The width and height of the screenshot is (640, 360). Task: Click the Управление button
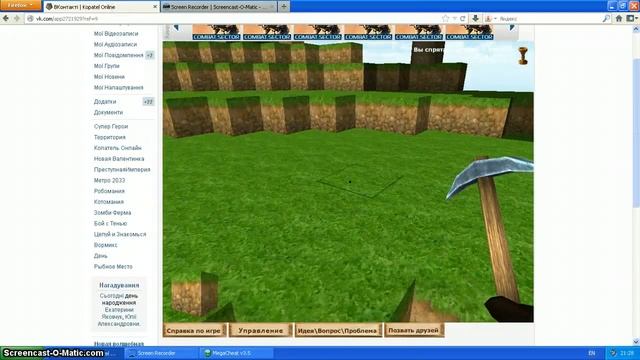[260, 331]
